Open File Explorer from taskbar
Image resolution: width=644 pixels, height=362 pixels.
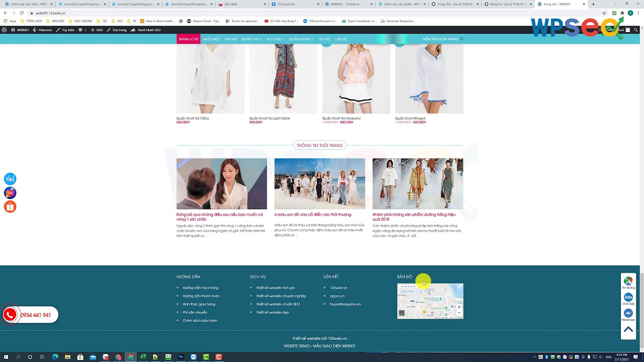point(67,357)
